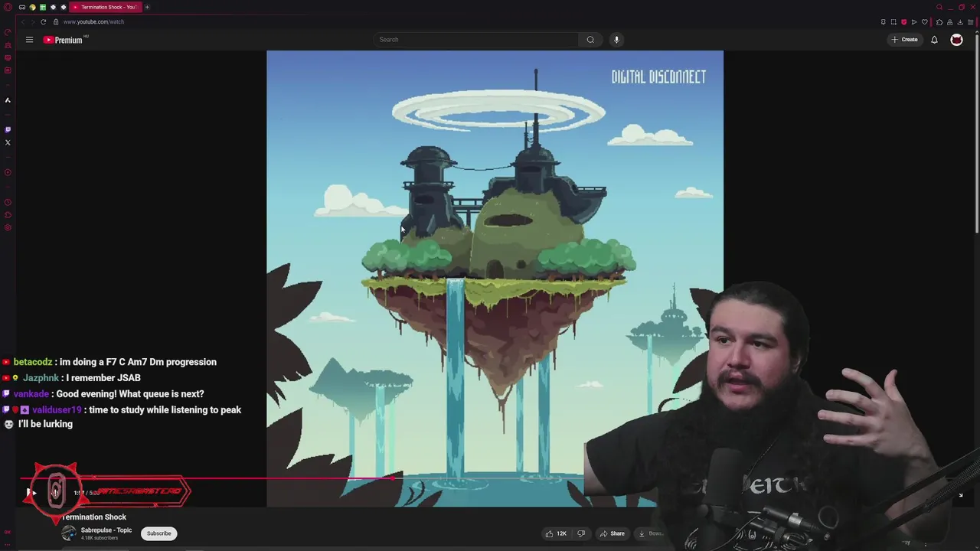Viewport: 980px width, 551px height.
Task: Bookmark this page with the heart icon
Action: 925,21
